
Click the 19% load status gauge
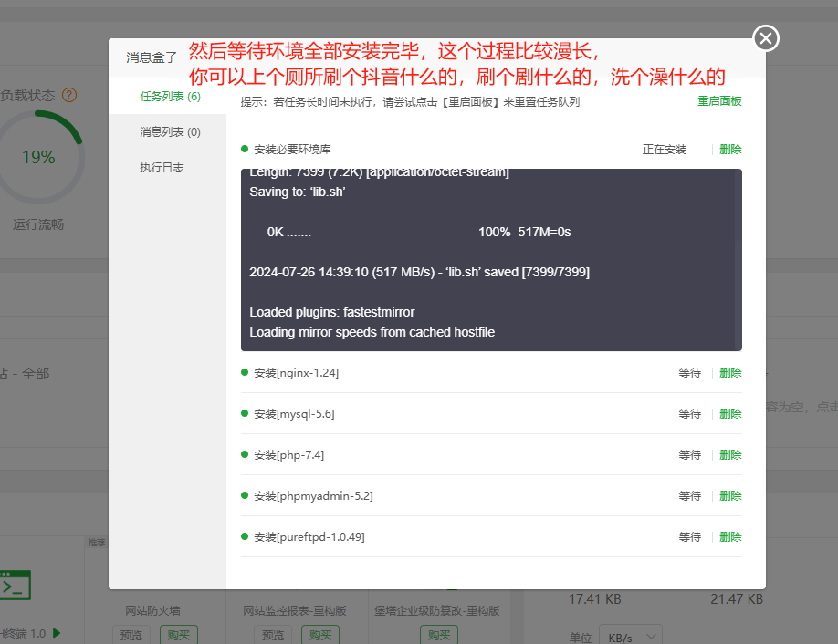pyautogui.click(x=38, y=157)
